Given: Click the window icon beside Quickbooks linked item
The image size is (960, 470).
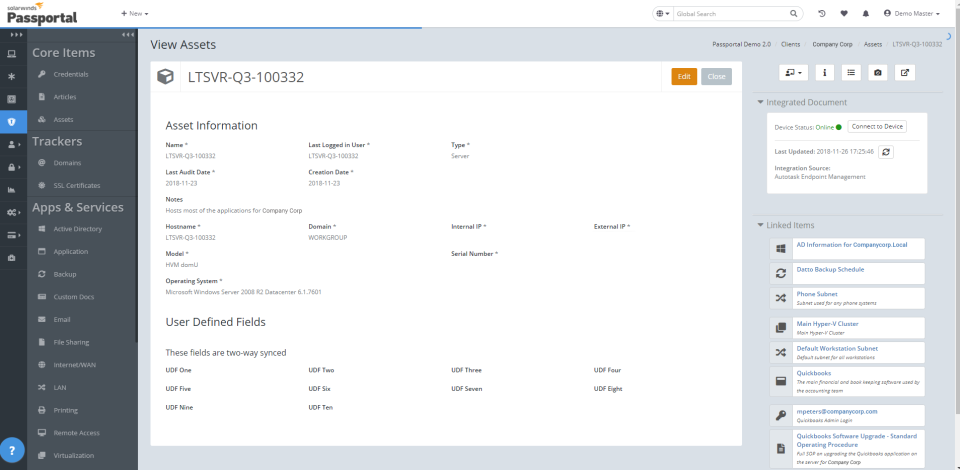Looking at the screenshot, I should pyautogui.click(x=781, y=381).
